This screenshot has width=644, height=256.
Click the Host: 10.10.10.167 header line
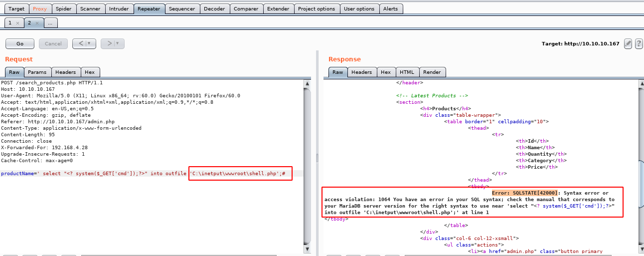coord(28,89)
